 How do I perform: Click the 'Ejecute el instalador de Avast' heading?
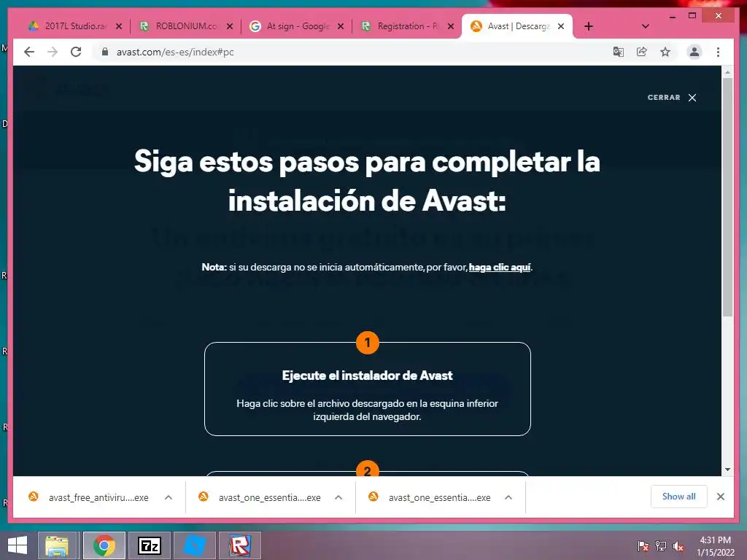[x=368, y=376]
